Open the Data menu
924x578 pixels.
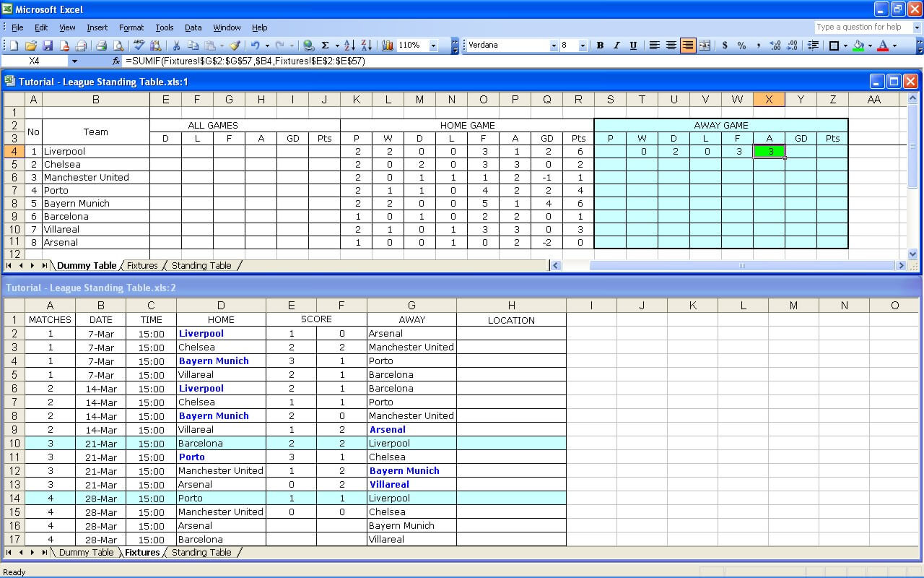coord(193,27)
